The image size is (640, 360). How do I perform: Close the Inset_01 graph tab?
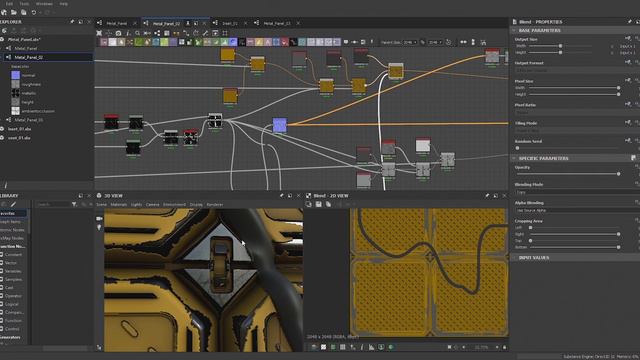[245, 23]
